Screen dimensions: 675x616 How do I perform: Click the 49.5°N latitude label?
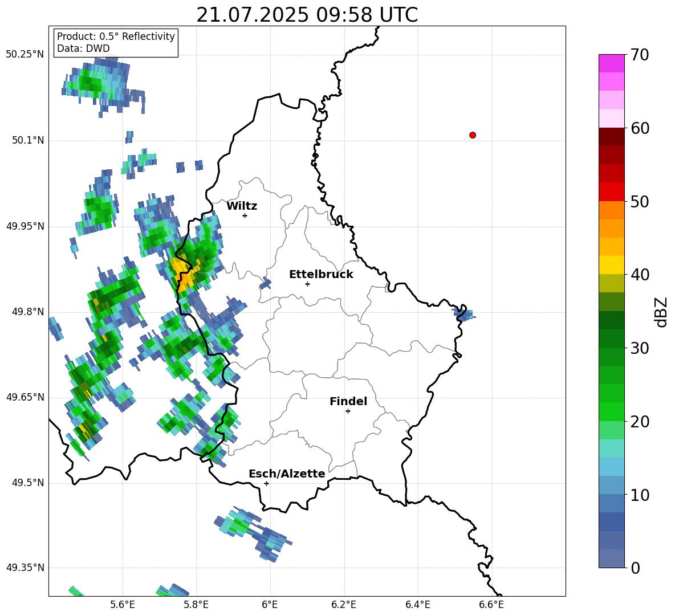(28, 483)
